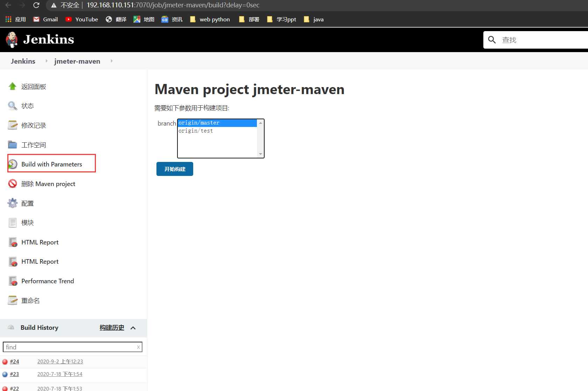Click the search magnifier icon in header

[492, 40]
